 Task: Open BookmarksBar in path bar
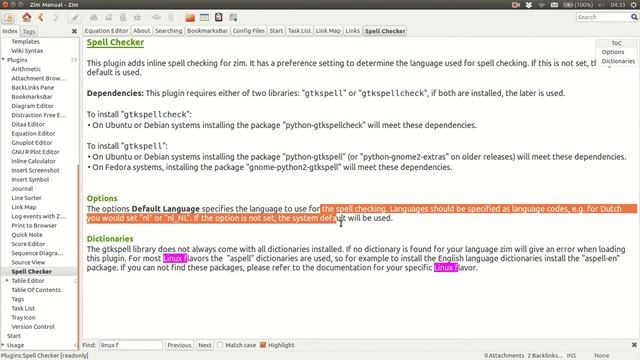[207, 31]
